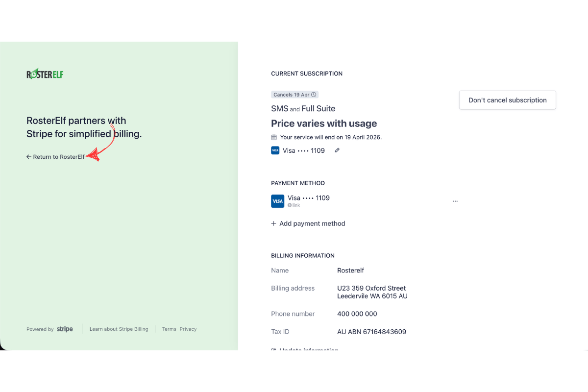Open Learn about Stripe Billing
The height and width of the screenshot is (392, 588).
click(119, 329)
